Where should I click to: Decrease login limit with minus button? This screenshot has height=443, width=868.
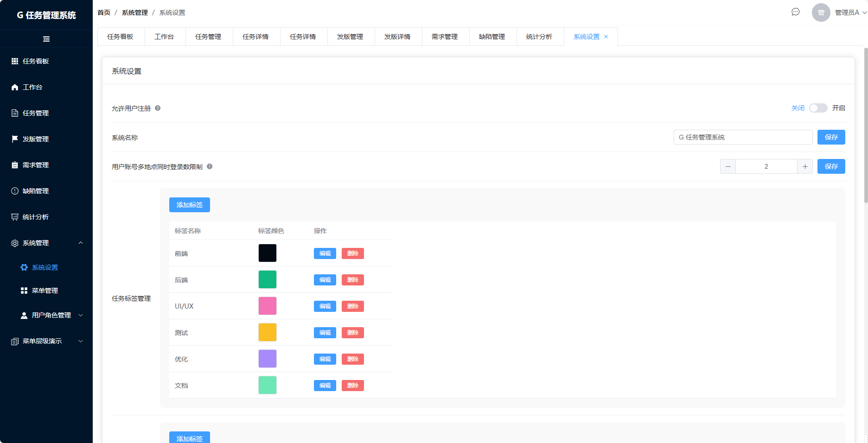728,166
